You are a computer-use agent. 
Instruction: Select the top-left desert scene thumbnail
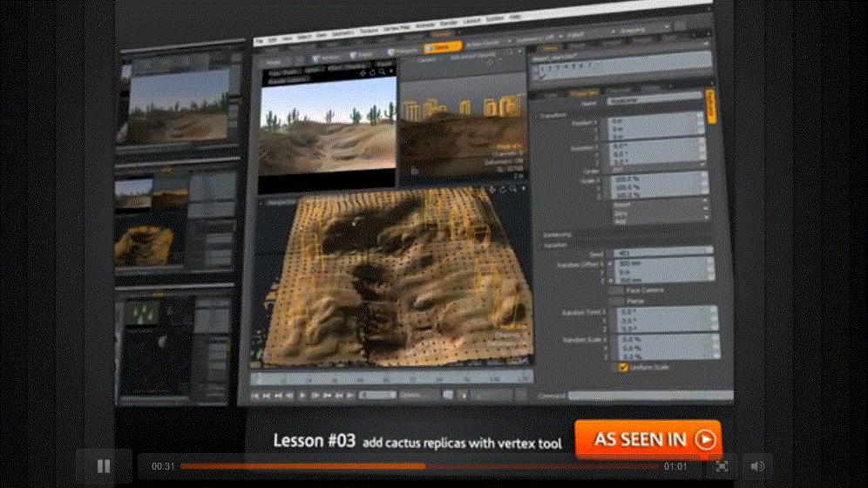[x=178, y=105]
